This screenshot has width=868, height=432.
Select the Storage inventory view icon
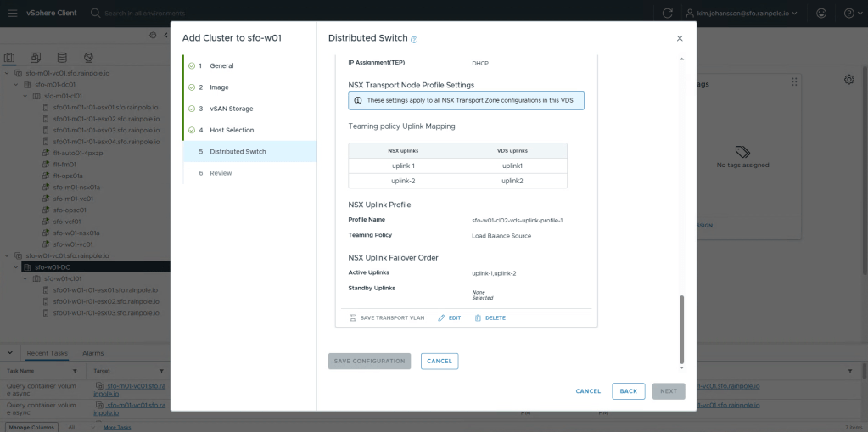pos(62,57)
